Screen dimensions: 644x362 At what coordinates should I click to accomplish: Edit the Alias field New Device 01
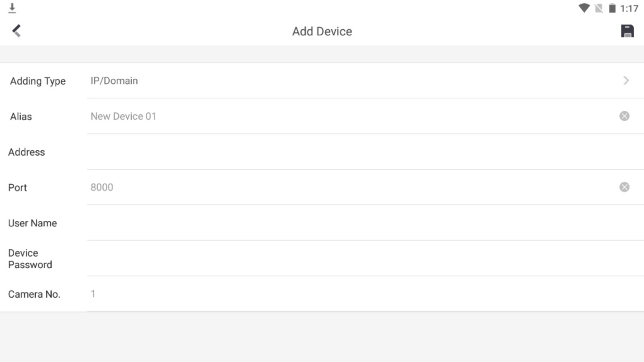pyautogui.click(x=352, y=116)
